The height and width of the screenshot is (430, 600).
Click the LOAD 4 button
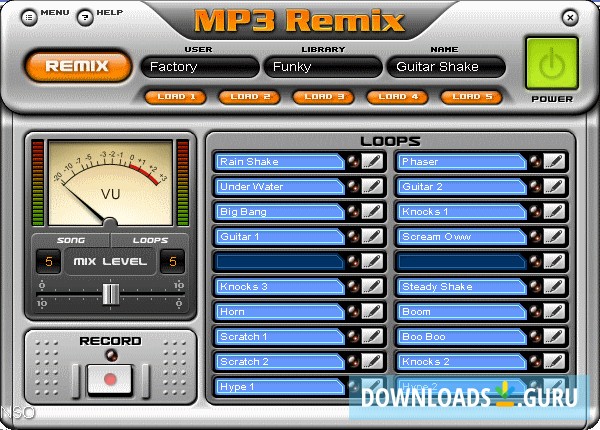pyautogui.click(x=398, y=97)
